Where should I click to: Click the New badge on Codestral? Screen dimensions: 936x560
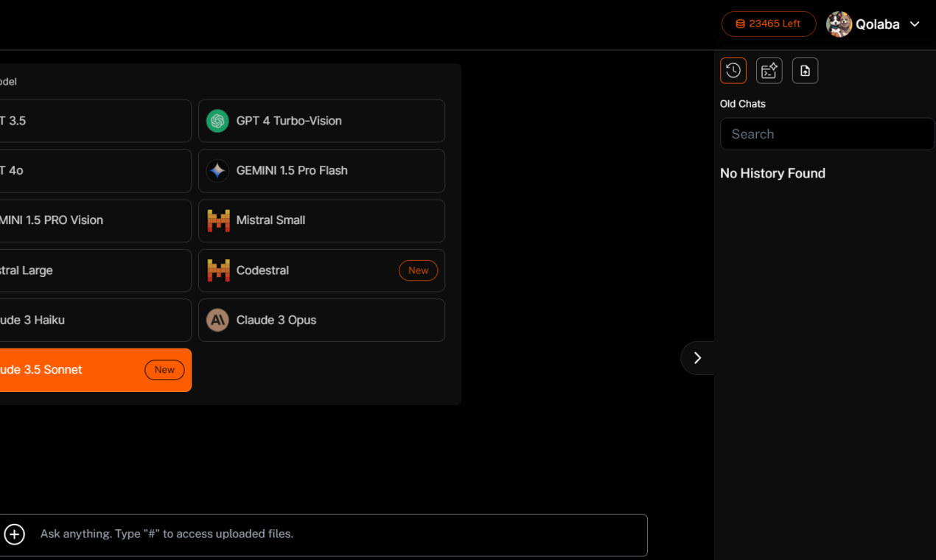pos(418,270)
